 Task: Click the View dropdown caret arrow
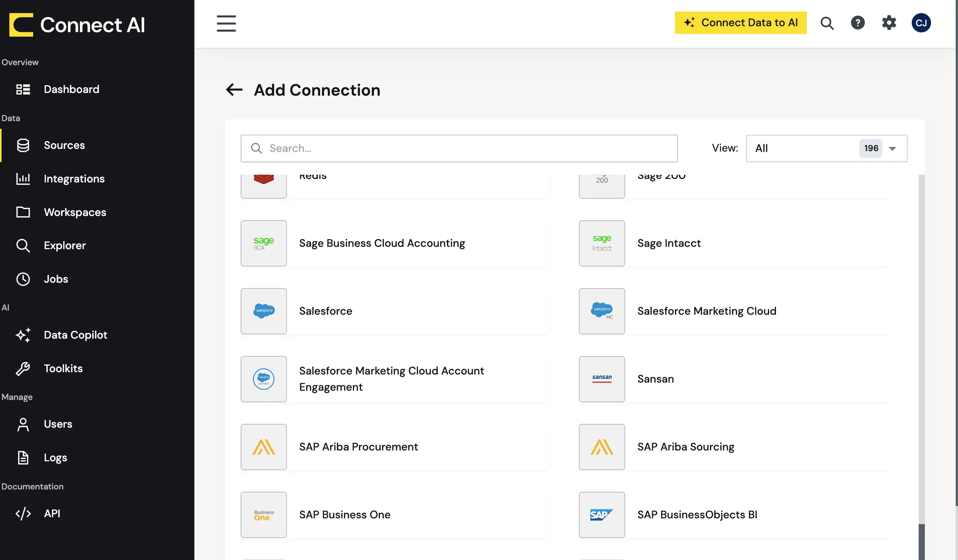[x=892, y=148]
